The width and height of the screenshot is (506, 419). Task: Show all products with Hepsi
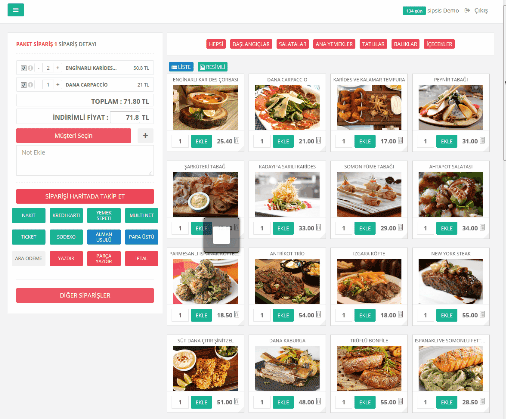pyautogui.click(x=216, y=44)
